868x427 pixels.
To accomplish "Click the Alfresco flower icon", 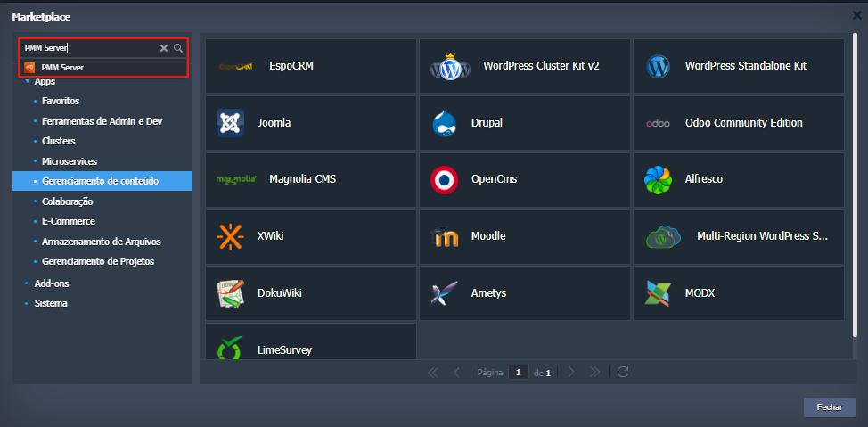I will [658, 180].
